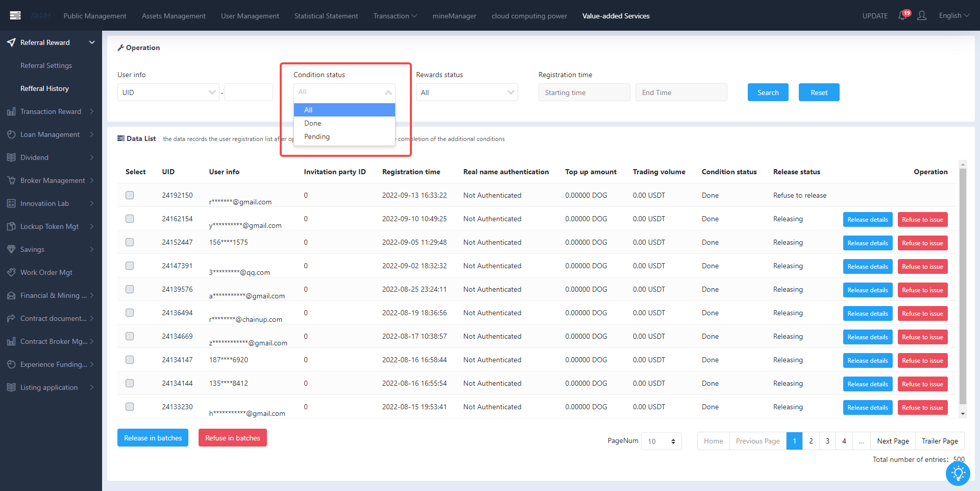Click Refuse in batches button
This screenshot has height=491, width=980.
click(x=233, y=438)
